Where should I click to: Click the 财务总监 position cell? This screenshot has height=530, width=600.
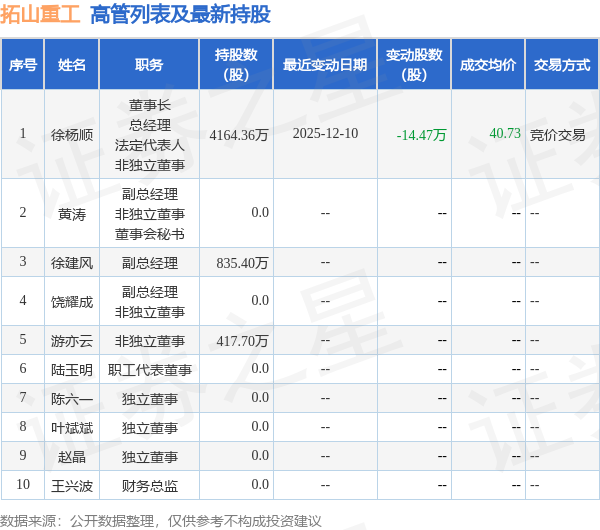(149, 486)
